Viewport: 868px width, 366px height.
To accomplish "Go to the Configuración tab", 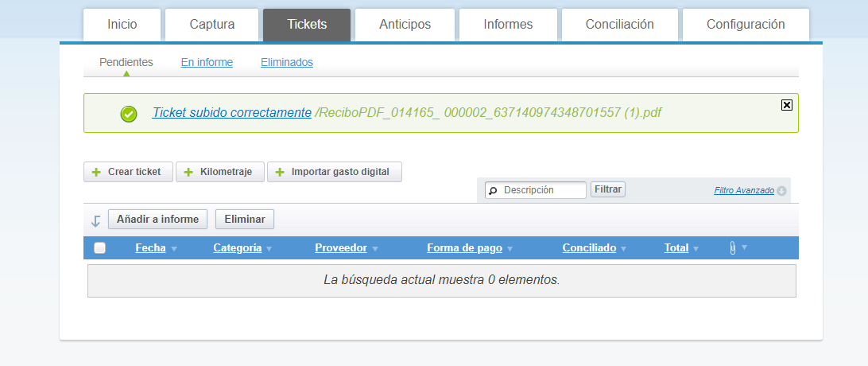I will click(x=746, y=25).
